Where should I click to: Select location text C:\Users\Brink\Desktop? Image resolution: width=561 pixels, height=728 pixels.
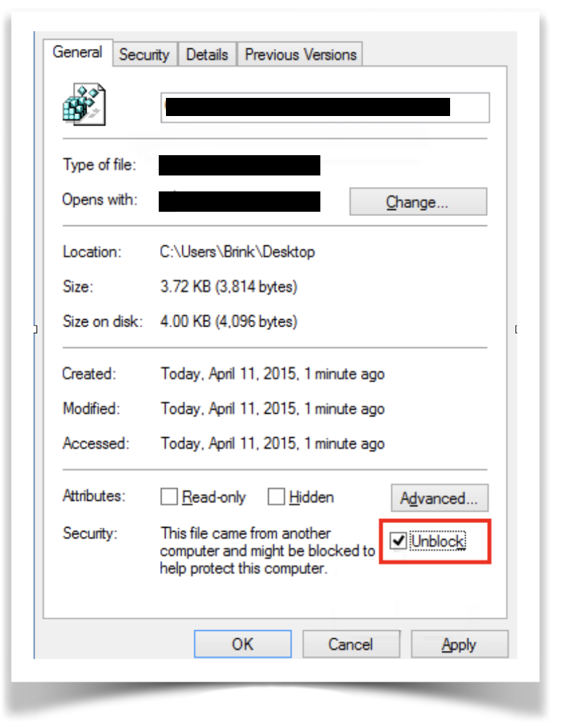pyautogui.click(x=238, y=252)
